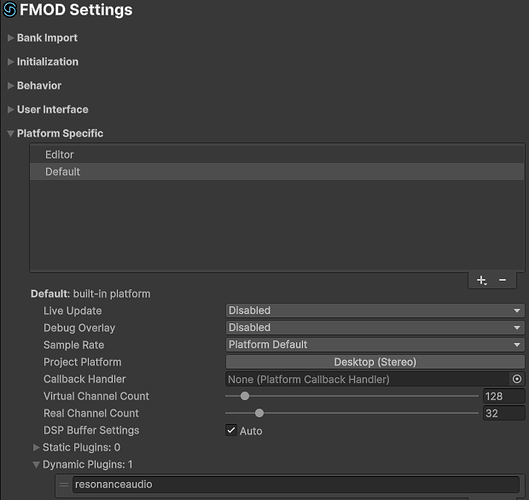Click the Virtual Channel Count slider handle

click(x=245, y=396)
